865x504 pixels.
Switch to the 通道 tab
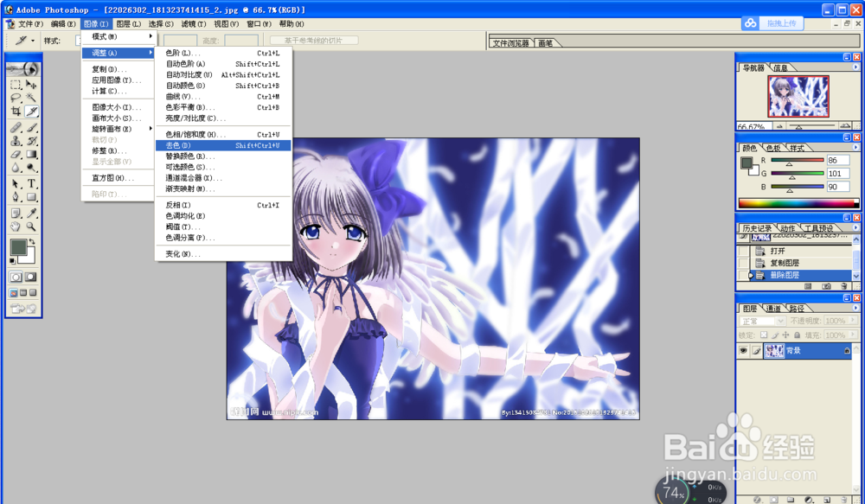(773, 309)
